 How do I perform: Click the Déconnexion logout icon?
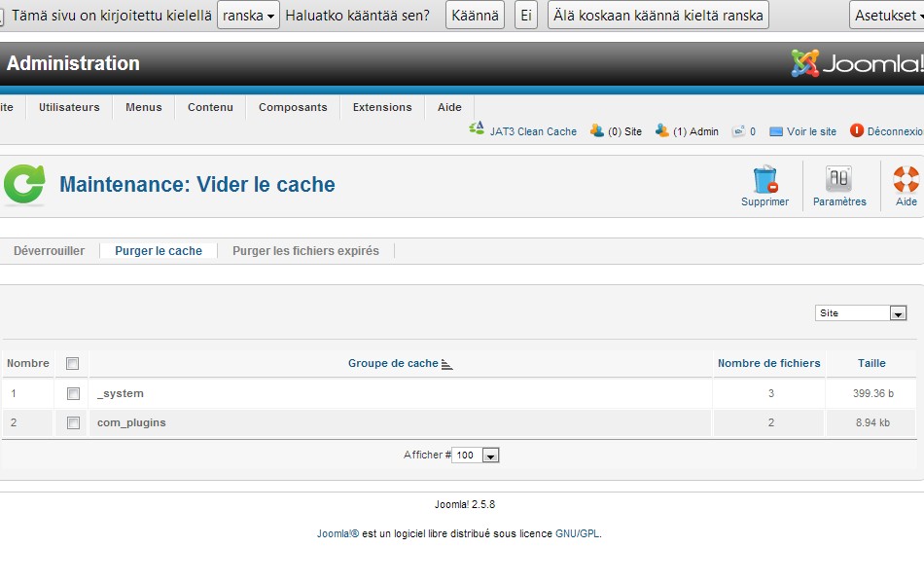pyautogui.click(x=857, y=130)
